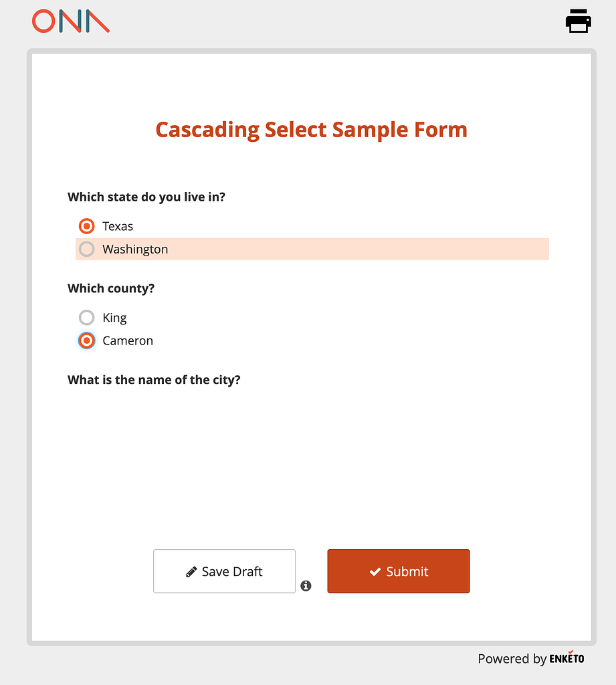616x685 pixels.
Task: Select the Washington radio button
Action: click(x=86, y=249)
